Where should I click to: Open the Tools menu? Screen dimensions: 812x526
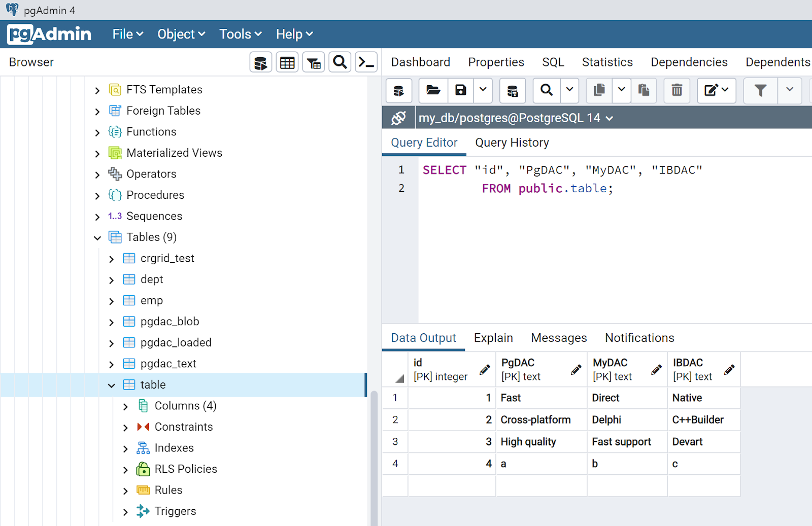point(241,34)
